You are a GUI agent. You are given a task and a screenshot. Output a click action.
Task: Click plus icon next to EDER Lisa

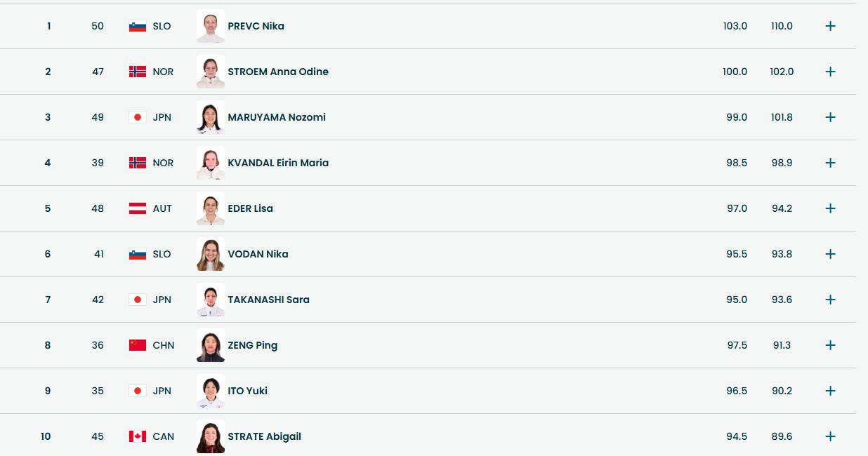click(830, 208)
